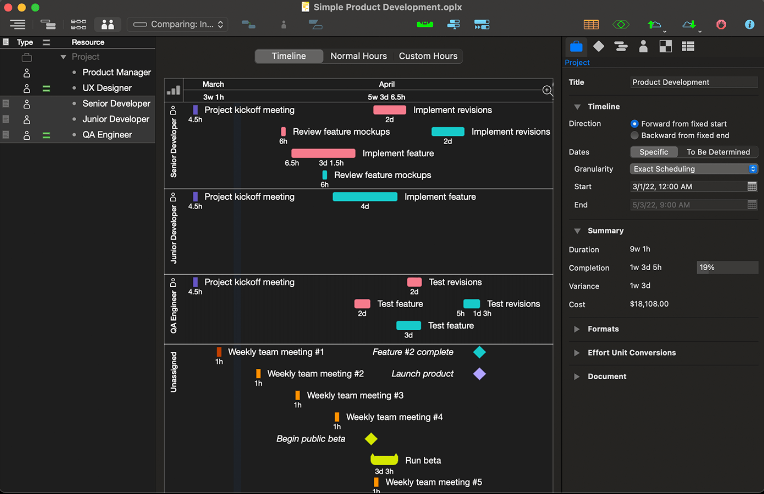The width and height of the screenshot is (764, 494).
Task: Open the Styles inspector checkerboard icon
Action: (x=665, y=46)
